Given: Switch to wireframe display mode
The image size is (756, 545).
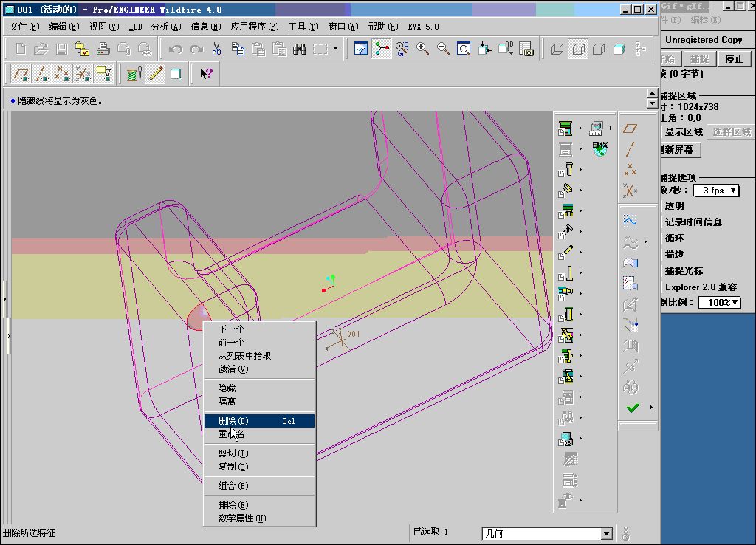Looking at the screenshot, I should coord(557,49).
